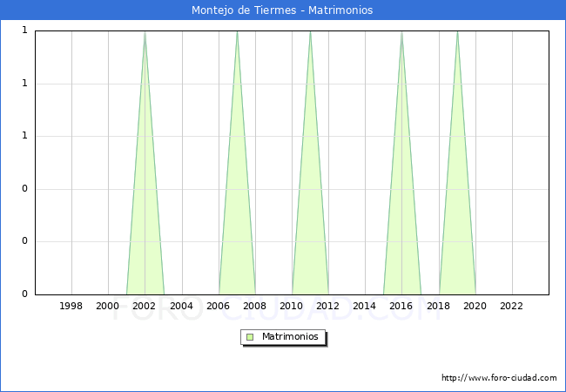Open the foro-ciudad.com URL link
The width and height of the screenshot is (566, 392).
coord(499,377)
